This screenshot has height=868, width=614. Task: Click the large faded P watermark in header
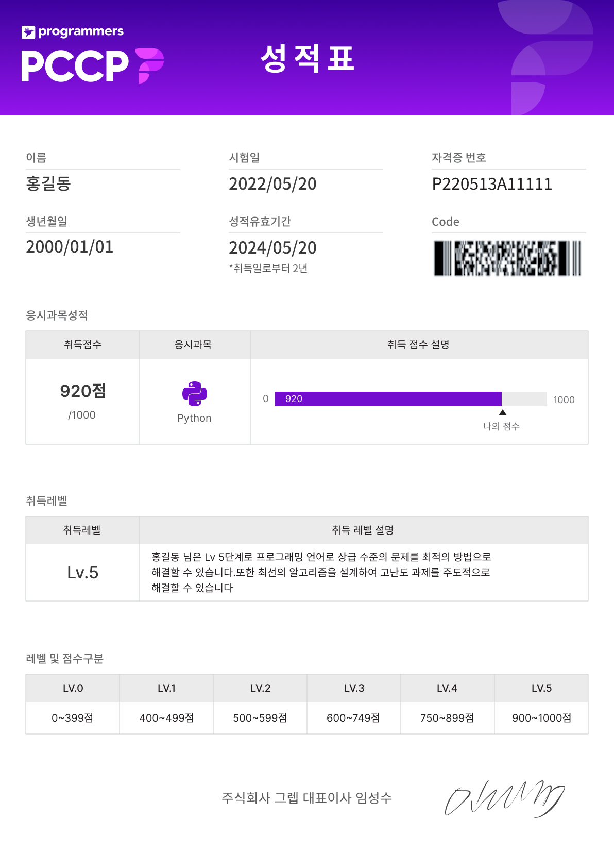point(552,58)
